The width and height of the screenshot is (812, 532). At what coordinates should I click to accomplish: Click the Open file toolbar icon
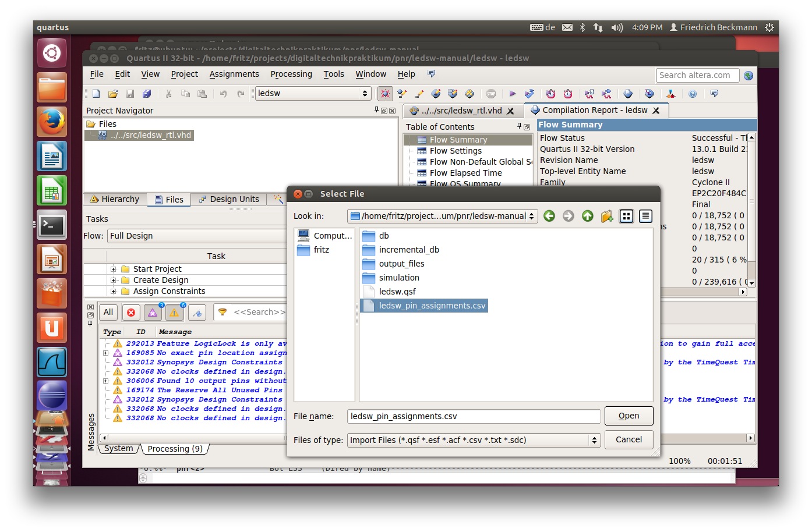click(x=113, y=94)
